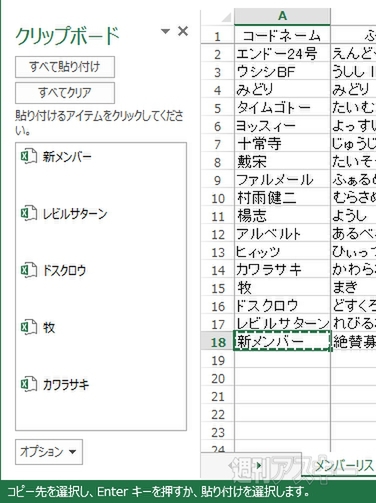Open the オプション dropdown button
Image resolution: width=376 pixels, height=503 pixels.
(x=49, y=452)
